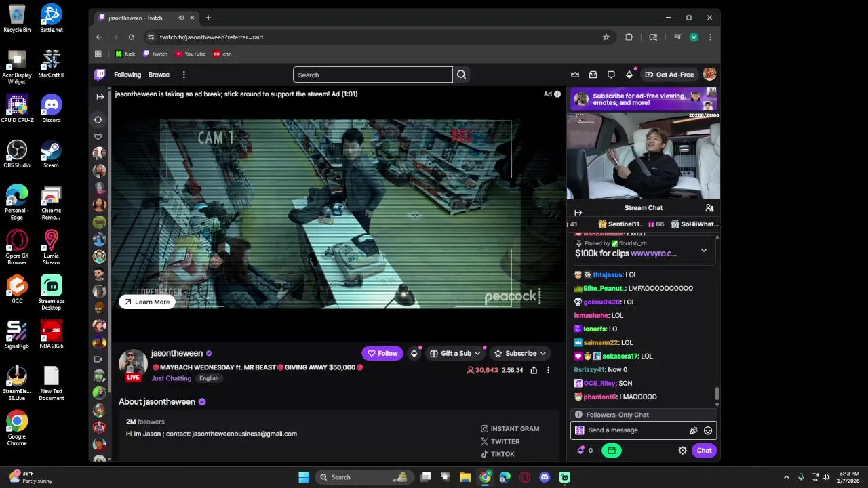868x488 pixels.
Task: Open more options dots beside Browse
Action: 184,75
